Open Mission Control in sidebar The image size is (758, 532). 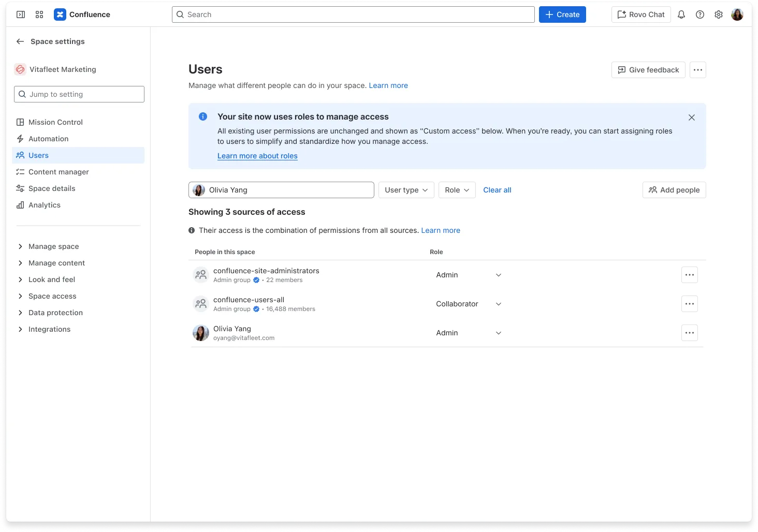tap(78, 122)
